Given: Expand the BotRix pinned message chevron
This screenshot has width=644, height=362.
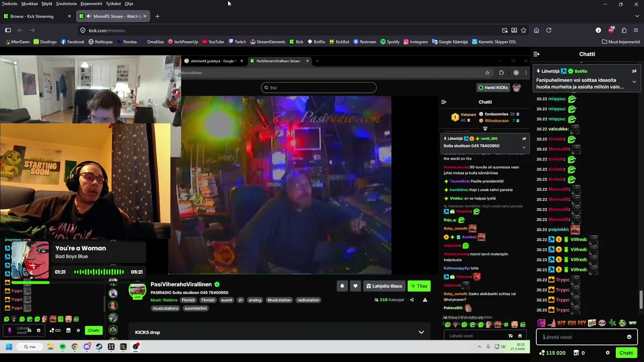Looking at the screenshot, I should coord(634,81).
